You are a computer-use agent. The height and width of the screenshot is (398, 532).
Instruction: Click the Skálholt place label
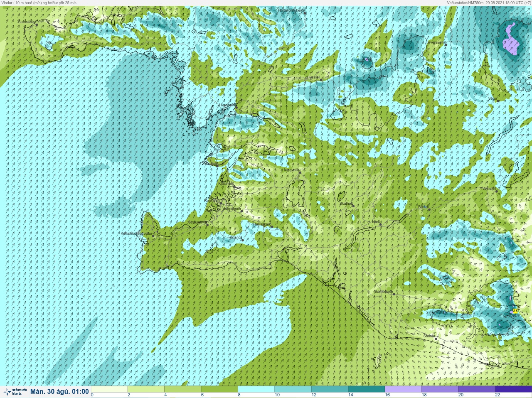[346, 204]
